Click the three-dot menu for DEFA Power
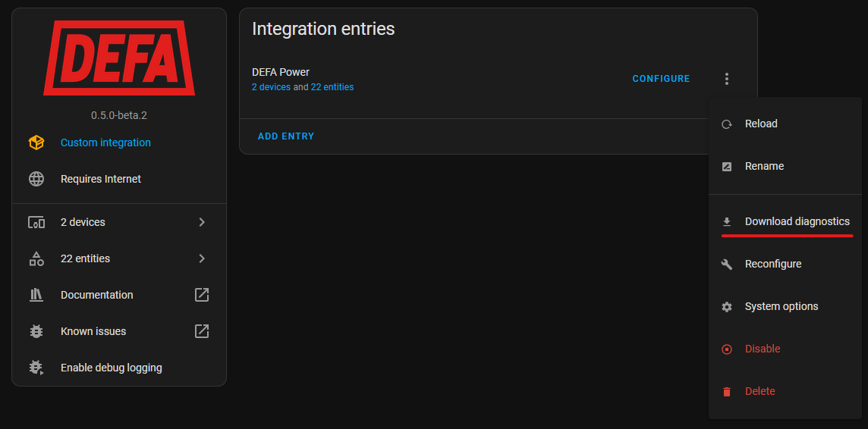The image size is (868, 429). pos(727,79)
